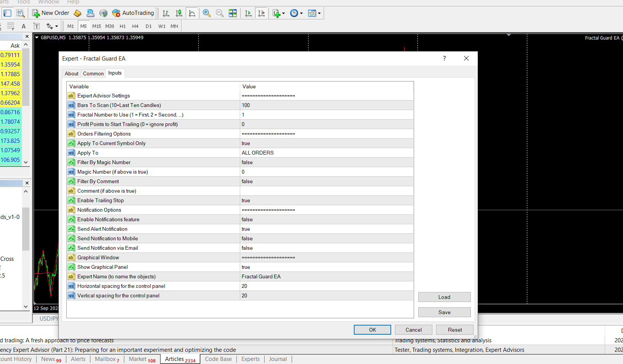Open the chart templates dropdown arrow

point(320,13)
